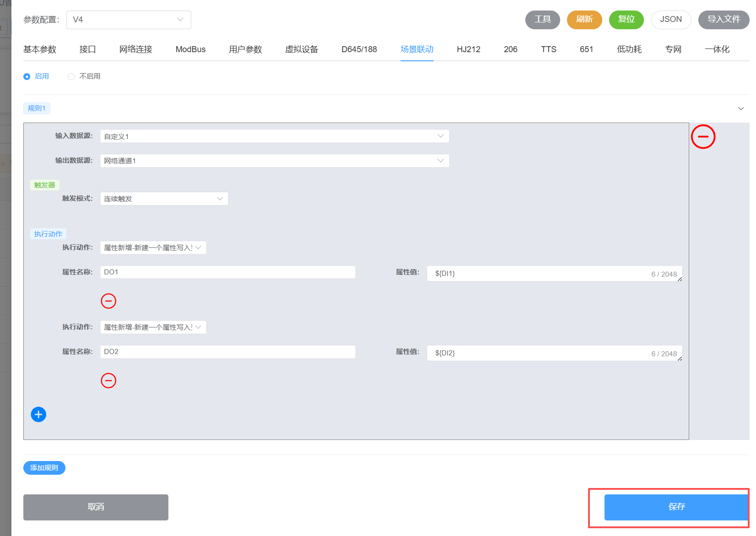Delete rule 1 with large red minus icon
This screenshot has width=756, height=536.
(703, 137)
